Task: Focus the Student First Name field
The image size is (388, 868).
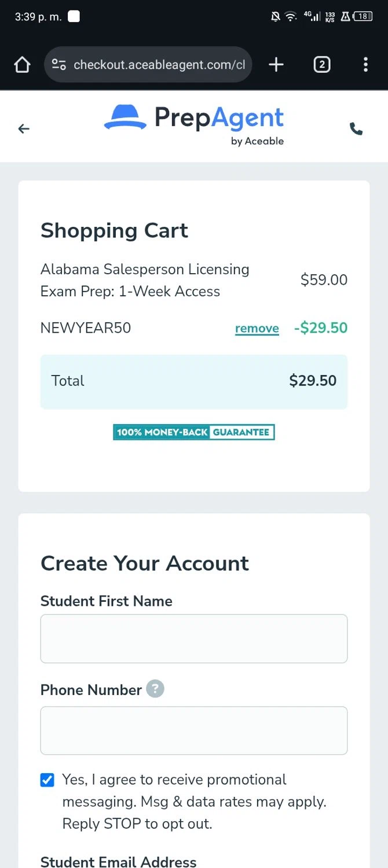Action: pos(194,638)
